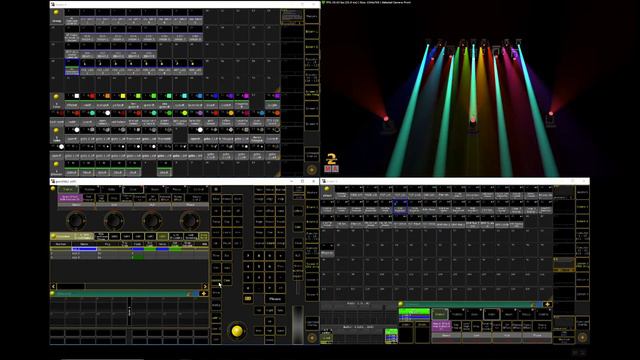The height and width of the screenshot is (360, 640).
Task: Click the 5 key on numeric keypad
Action: coord(259,267)
